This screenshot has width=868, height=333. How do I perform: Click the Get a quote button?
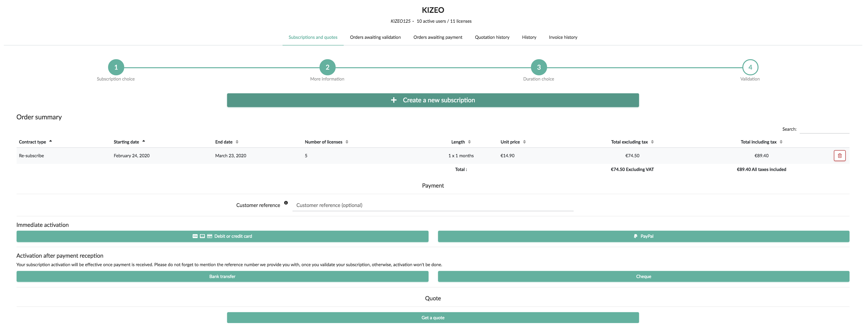pos(433,318)
